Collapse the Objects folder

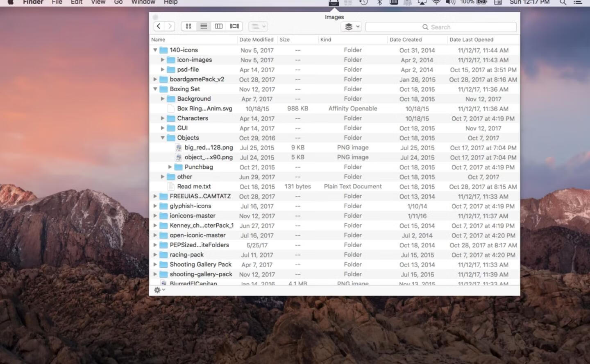click(x=163, y=138)
